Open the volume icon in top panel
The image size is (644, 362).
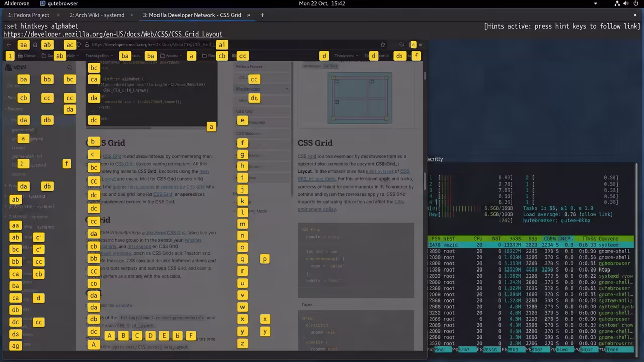pyautogui.click(x=627, y=3)
